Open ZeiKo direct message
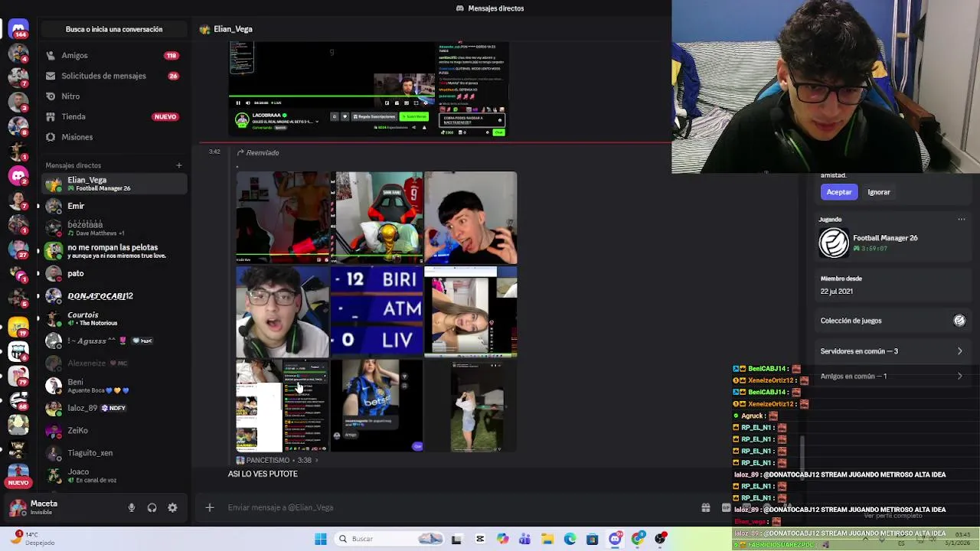The height and width of the screenshot is (551, 980). click(113, 430)
